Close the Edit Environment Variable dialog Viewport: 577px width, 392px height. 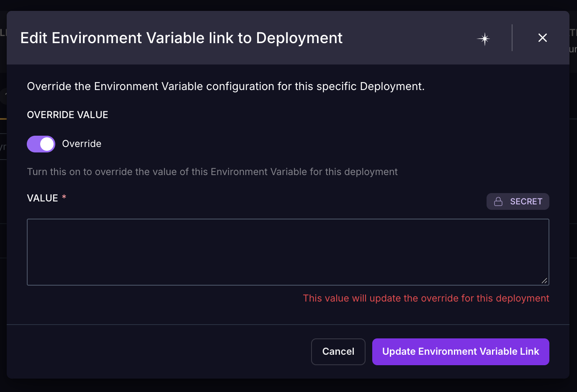543,38
